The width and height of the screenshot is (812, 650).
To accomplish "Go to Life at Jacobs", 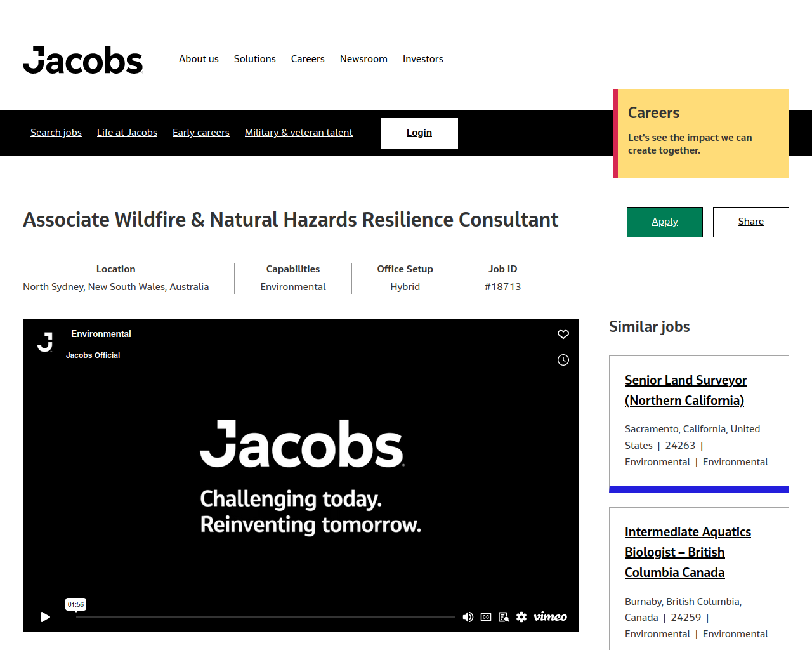I will pyautogui.click(x=127, y=133).
